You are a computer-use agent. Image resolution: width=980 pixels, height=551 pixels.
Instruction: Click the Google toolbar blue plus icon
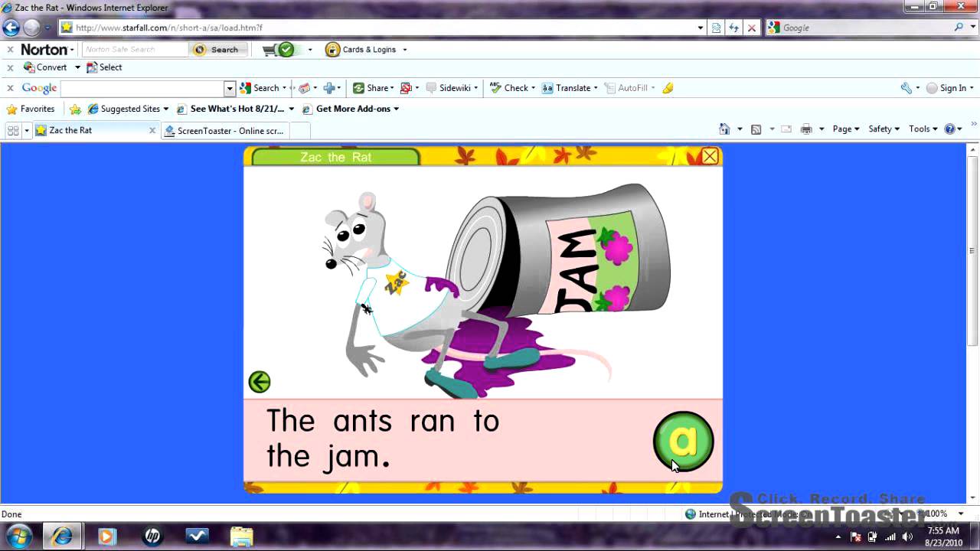[x=329, y=88]
